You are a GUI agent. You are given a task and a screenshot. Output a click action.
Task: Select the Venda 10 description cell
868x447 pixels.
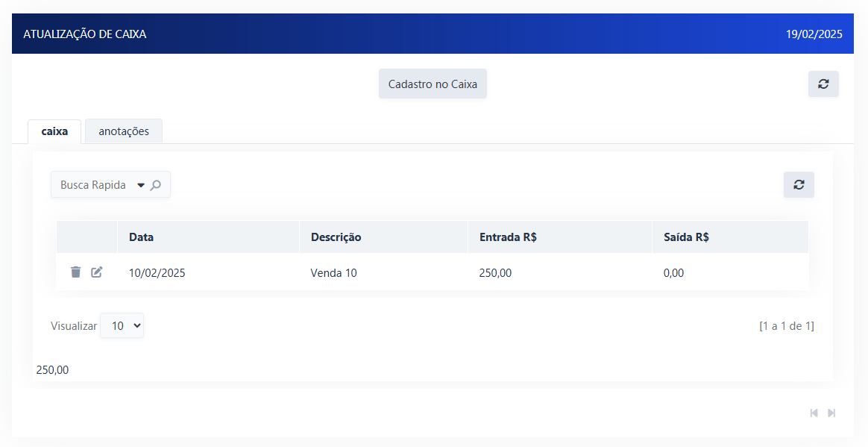pos(333,272)
